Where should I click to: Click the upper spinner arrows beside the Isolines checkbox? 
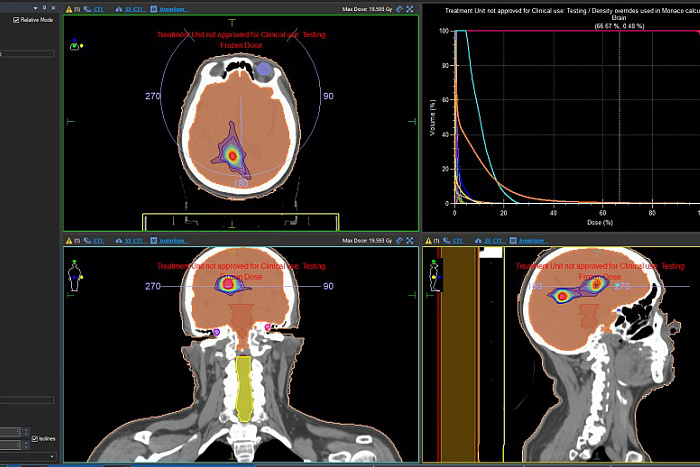pyautogui.click(x=25, y=431)
